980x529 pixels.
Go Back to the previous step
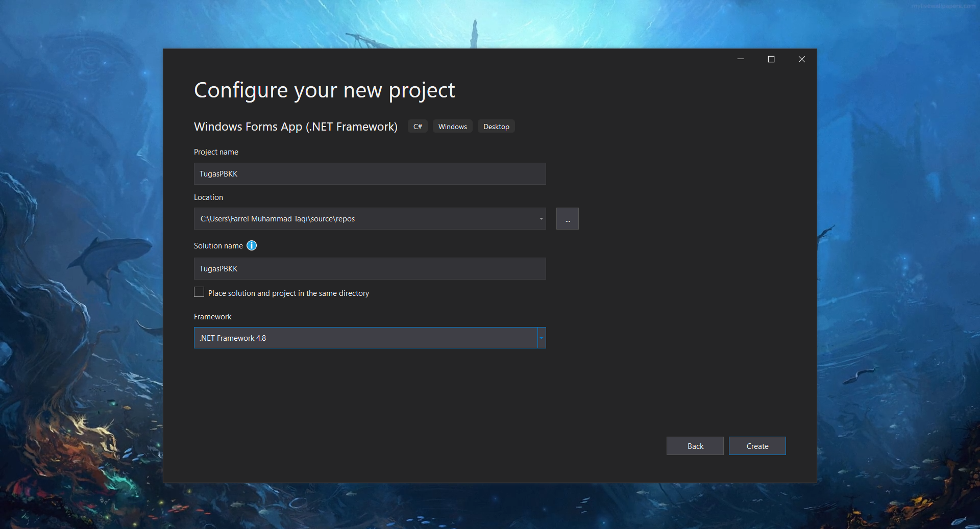click(x=695, y=446)
